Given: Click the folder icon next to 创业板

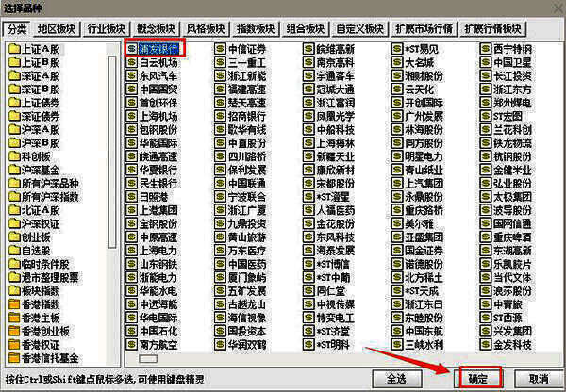Looking at the screenshot, I should point(14,237).
